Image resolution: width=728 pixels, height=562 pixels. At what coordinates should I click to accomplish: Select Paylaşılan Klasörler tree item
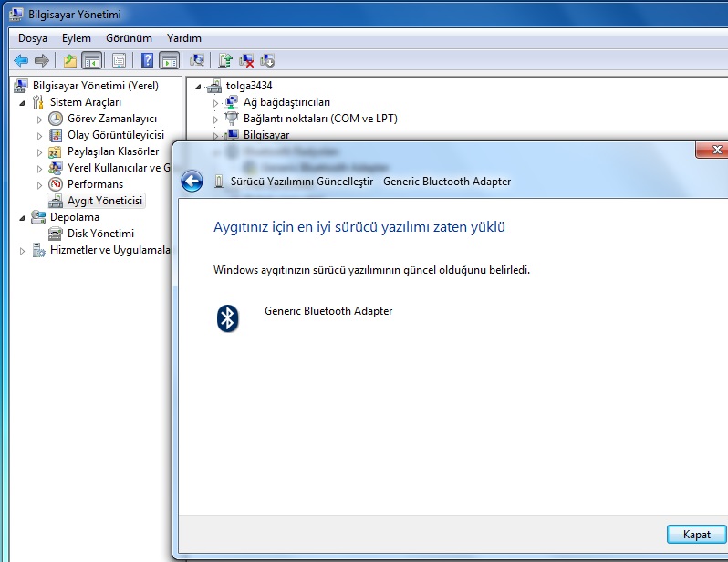pos(113,151)
